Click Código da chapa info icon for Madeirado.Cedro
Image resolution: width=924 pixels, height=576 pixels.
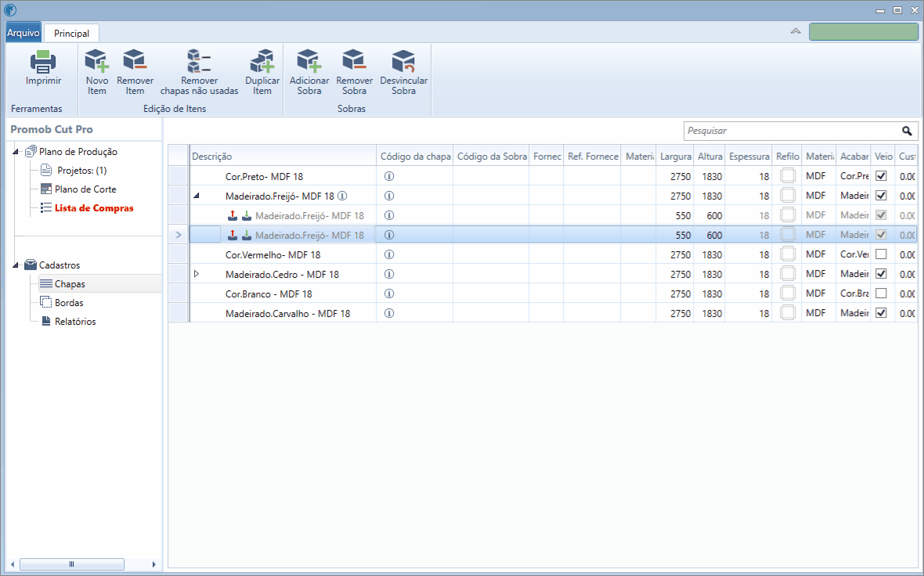(x=389, y=274)
